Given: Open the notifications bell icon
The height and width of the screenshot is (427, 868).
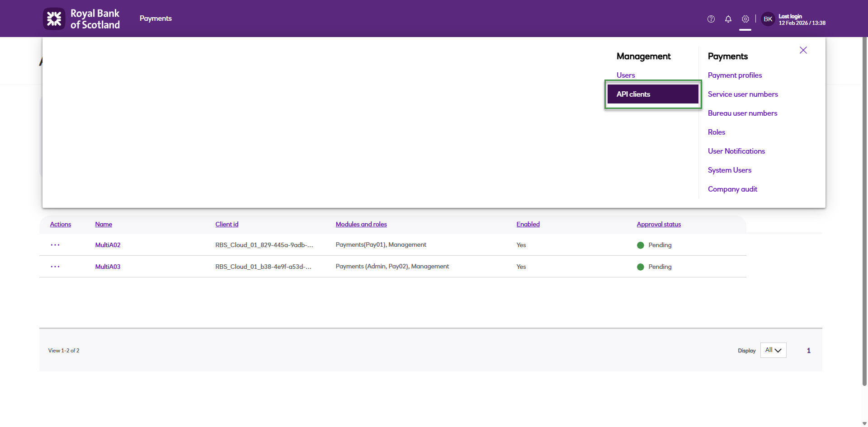Looking at the screenshot, I should (x=728, y=19).
